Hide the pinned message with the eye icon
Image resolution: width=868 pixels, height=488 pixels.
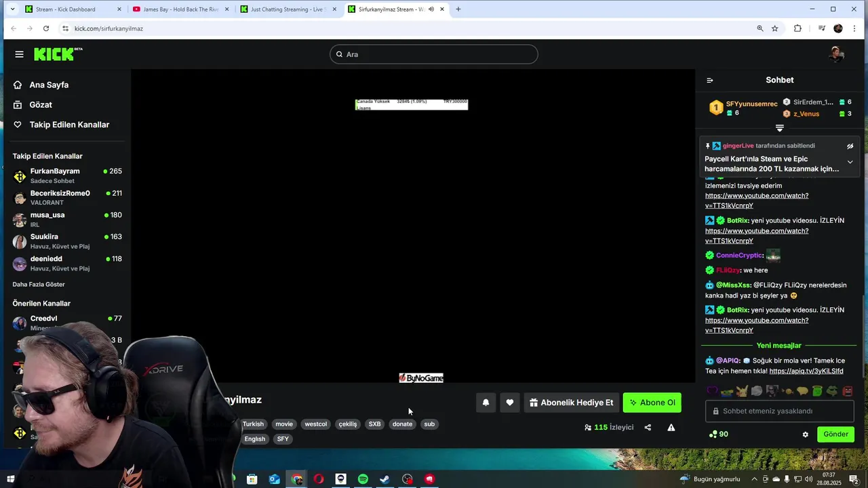(x=850, y=146)
